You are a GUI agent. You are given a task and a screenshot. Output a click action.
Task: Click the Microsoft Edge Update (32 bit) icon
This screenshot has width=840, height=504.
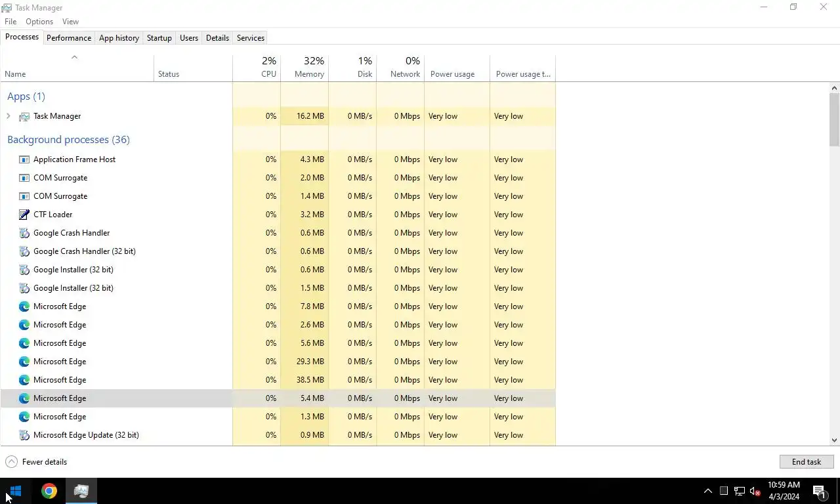(24, 435)
